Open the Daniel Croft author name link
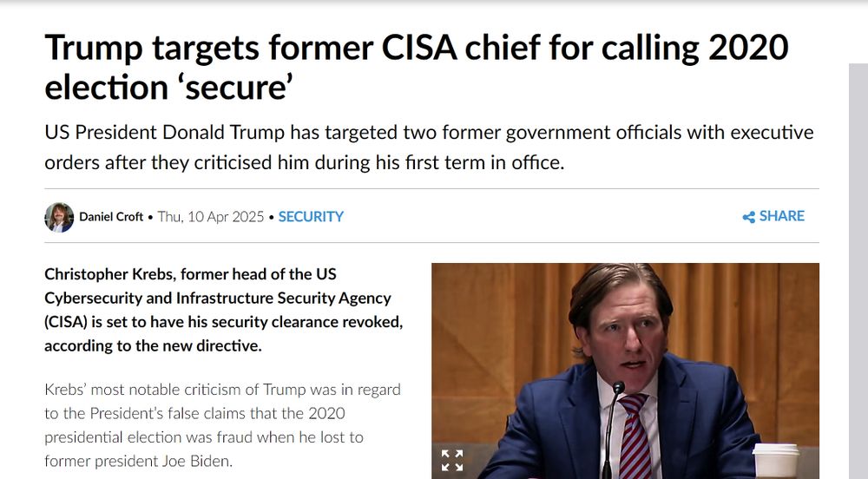 (x=111, y=217)
